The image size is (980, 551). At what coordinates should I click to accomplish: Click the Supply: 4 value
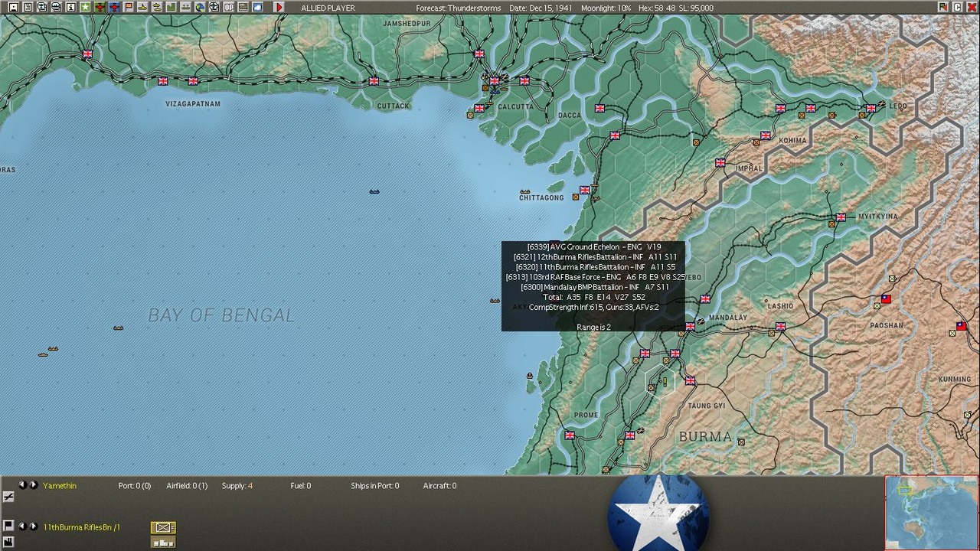pos(237,486)
